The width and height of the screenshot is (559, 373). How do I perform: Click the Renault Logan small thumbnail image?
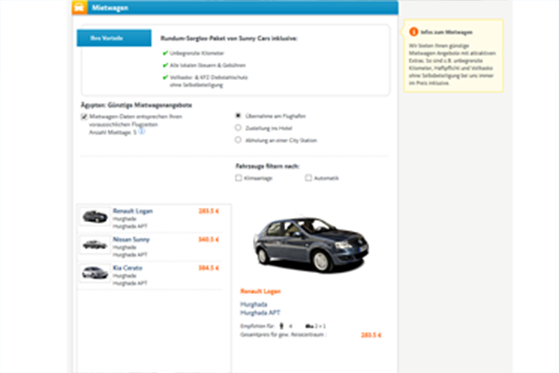[95, 216]
